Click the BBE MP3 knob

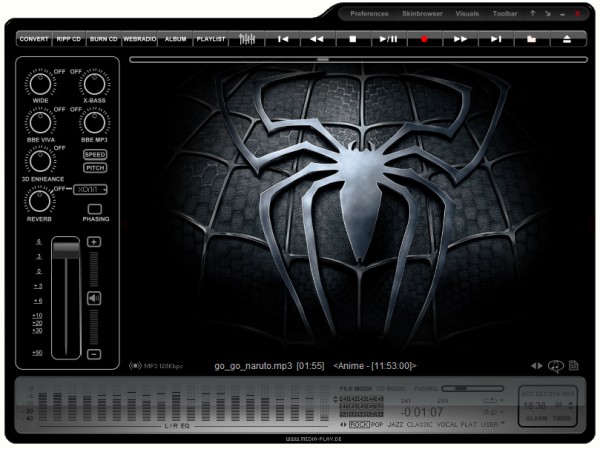coord(94,122)
